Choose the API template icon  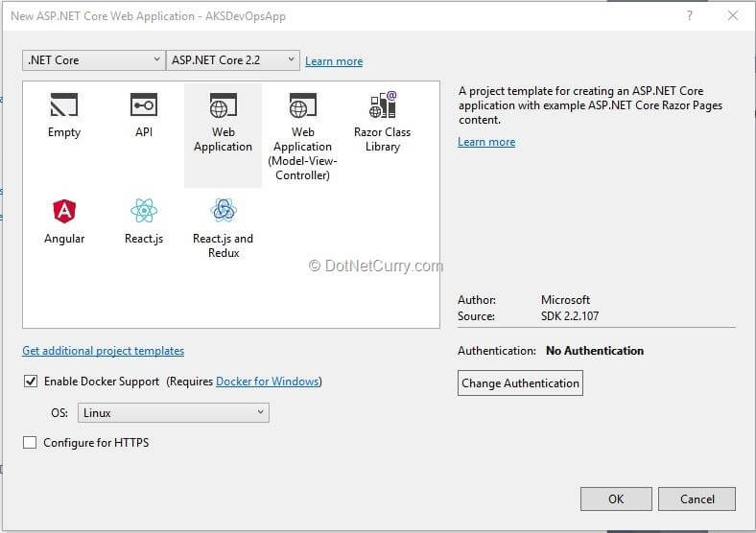[x=144, y=104]
